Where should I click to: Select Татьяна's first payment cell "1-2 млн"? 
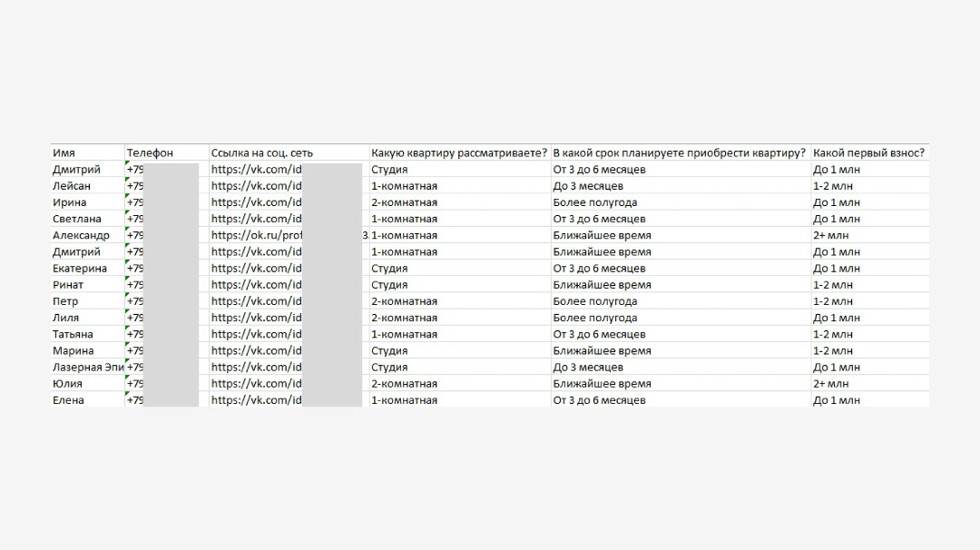[x=833, y=335]
